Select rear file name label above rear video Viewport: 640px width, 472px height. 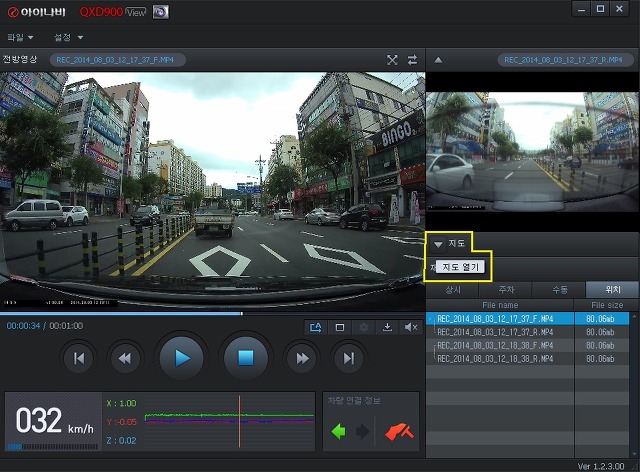pos(566,60)
